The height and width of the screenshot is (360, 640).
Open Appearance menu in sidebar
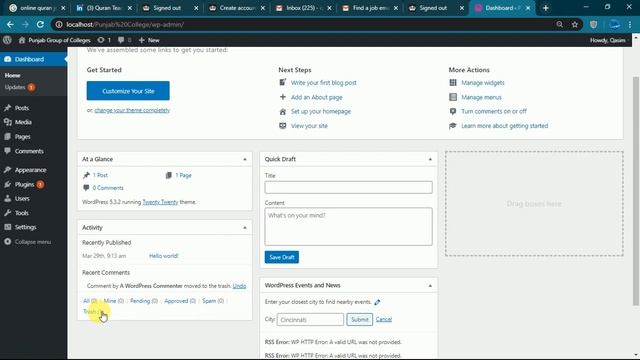(x=33, y=170)
